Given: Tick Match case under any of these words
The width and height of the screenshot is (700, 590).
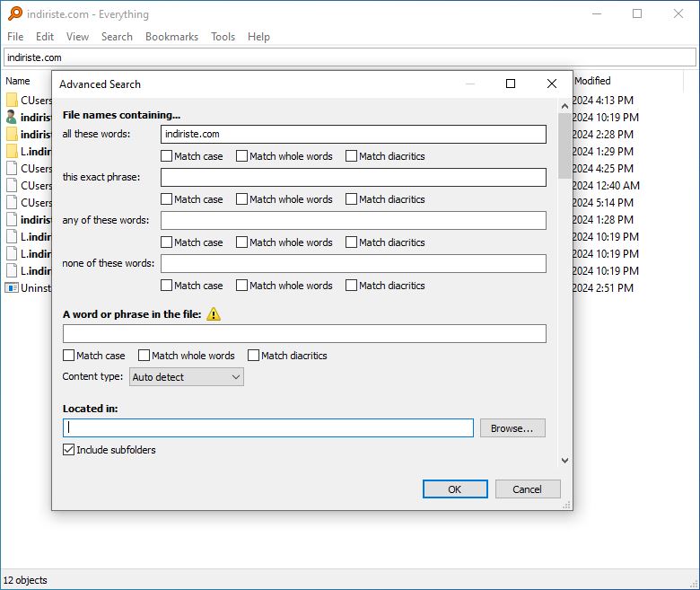Looking at the screenshot, I should click(167, 242).
